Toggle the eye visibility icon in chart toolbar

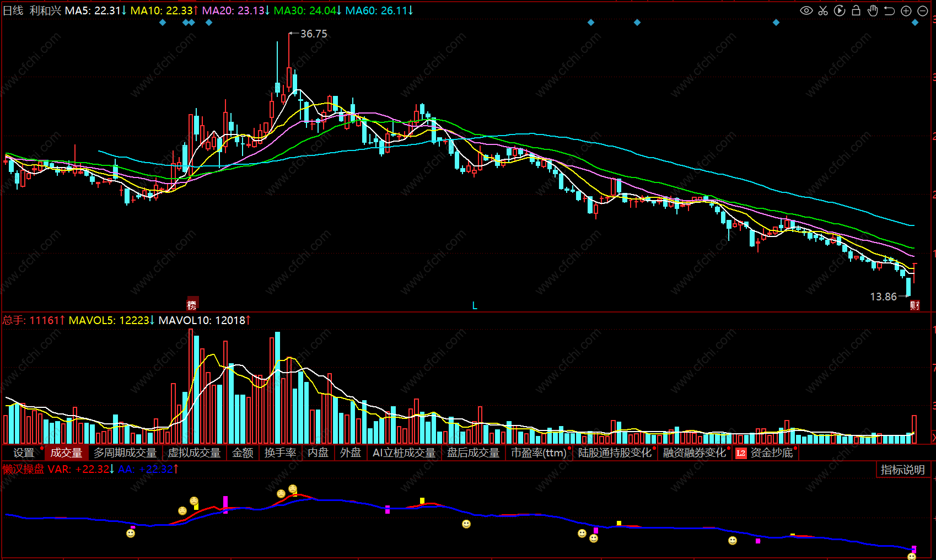coord(806,10)
